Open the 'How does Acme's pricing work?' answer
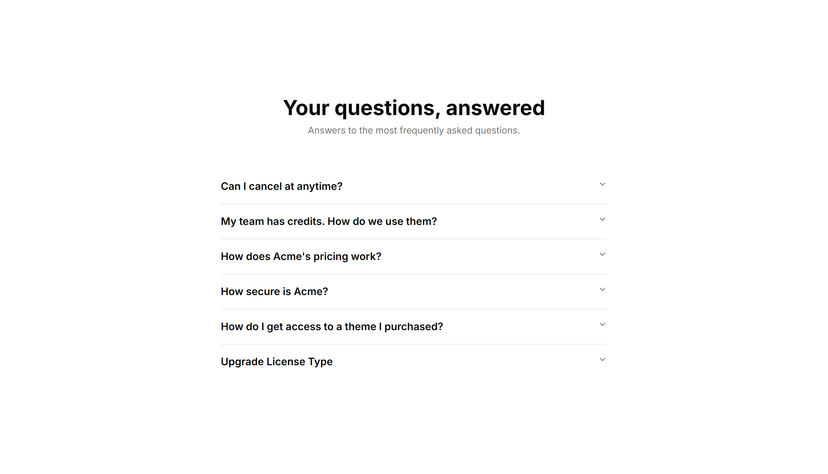Viewport: 828px width, 474px height. [413, 257]
